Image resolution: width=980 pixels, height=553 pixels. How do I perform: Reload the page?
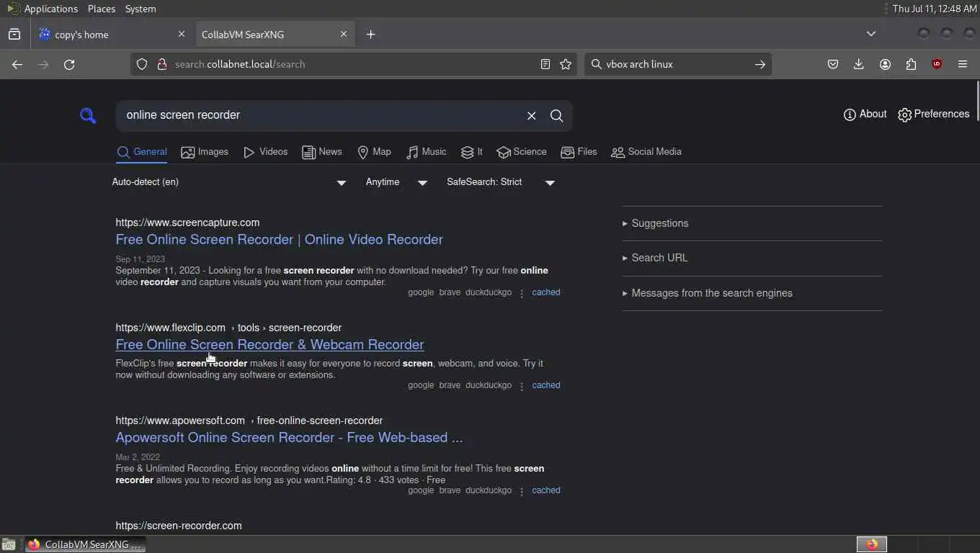69,64
